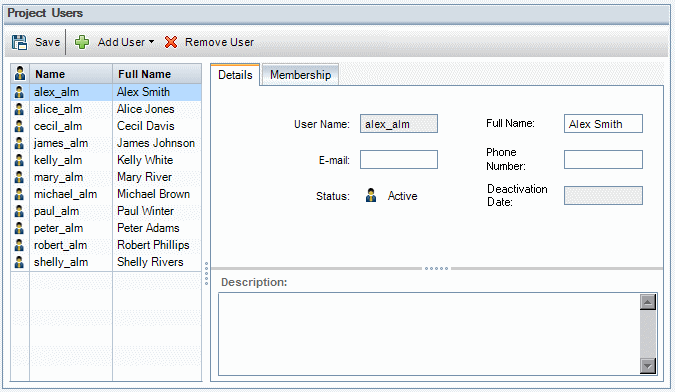The image size is (675, 392).
Task: Select the kelly_alm user row
Action: (106, 160)
